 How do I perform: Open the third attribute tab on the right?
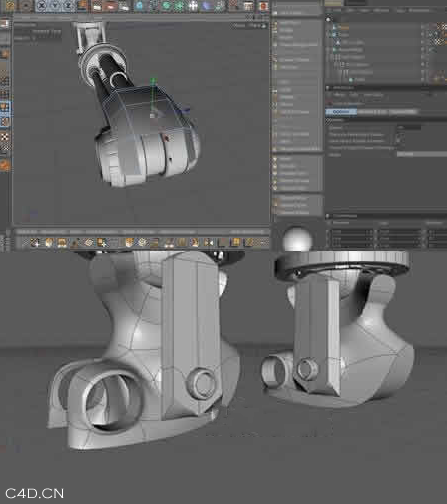(x=403, y=112)
